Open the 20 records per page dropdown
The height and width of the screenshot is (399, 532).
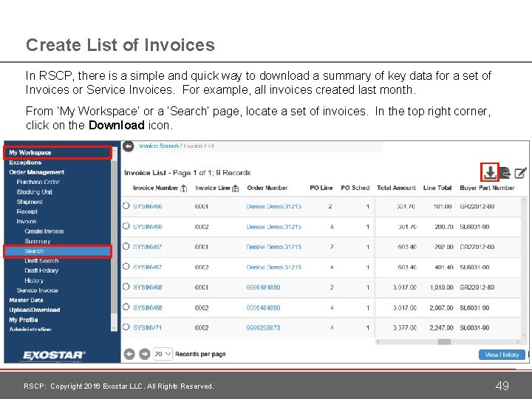pos(163,354)
